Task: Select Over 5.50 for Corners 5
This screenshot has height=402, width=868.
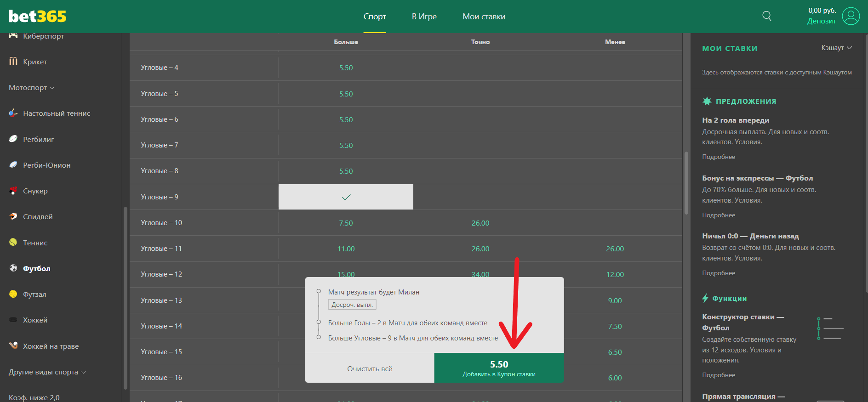Action: click(x=346, y=94)
